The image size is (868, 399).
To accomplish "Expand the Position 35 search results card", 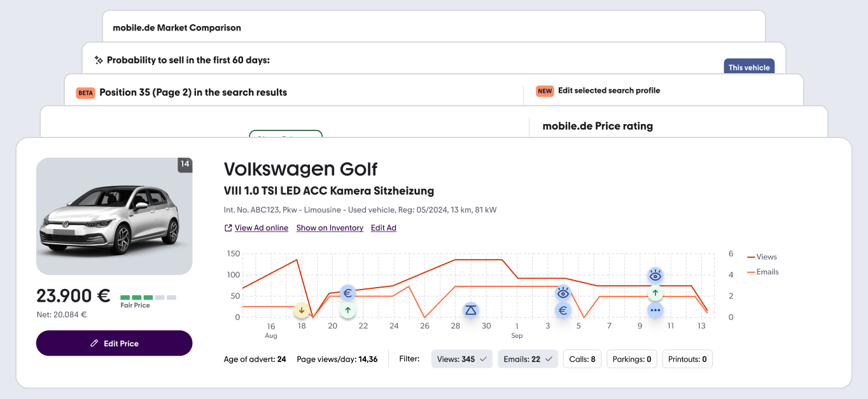I will [193, 92].
